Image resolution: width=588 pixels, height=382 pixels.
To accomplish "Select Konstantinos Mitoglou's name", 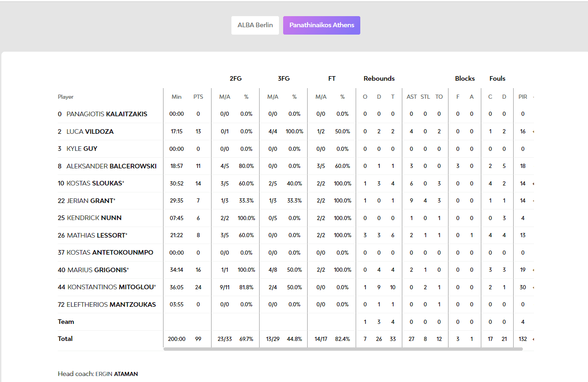I will point(110,287).
